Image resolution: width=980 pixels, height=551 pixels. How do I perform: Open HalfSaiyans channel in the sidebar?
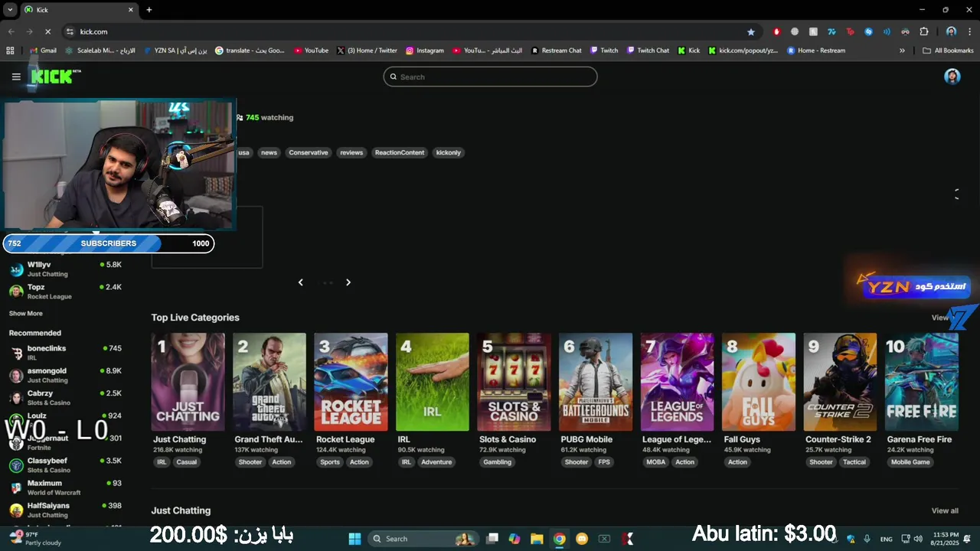point(65,510)
